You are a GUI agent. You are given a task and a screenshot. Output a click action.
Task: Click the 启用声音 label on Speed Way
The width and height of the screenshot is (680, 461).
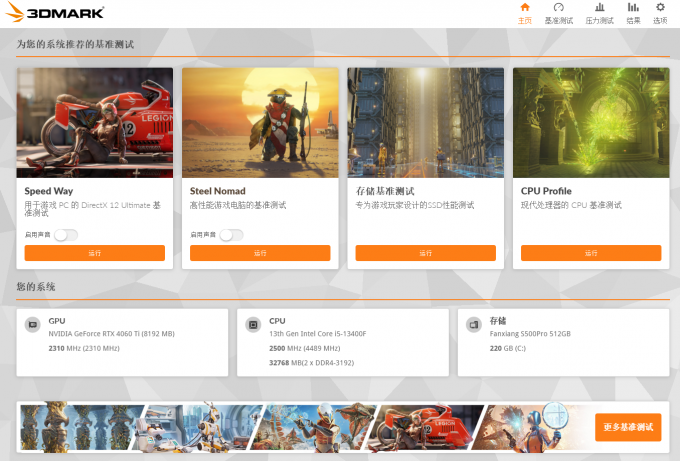[37, 235]
